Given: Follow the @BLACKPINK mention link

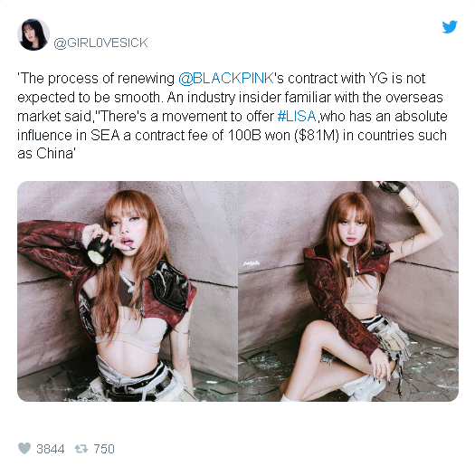Looking at the screenshot, I should coord(226,79).
